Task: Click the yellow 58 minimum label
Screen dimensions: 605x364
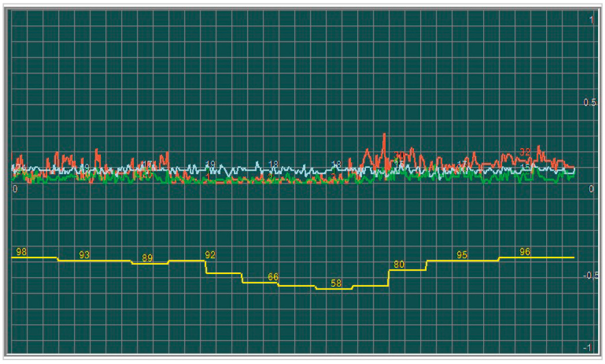Action: tap(336, 283)
